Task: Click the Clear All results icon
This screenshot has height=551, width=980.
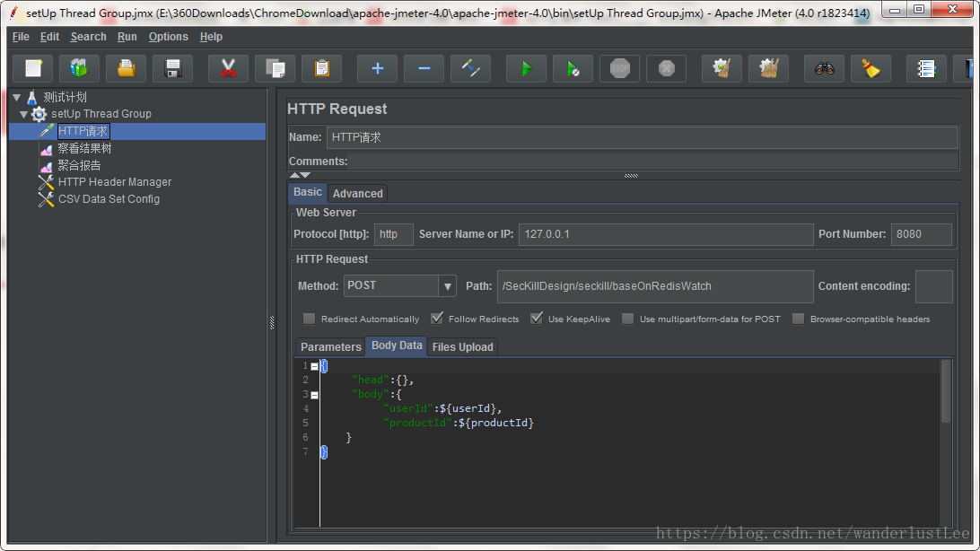Action: tap(769, 68)
